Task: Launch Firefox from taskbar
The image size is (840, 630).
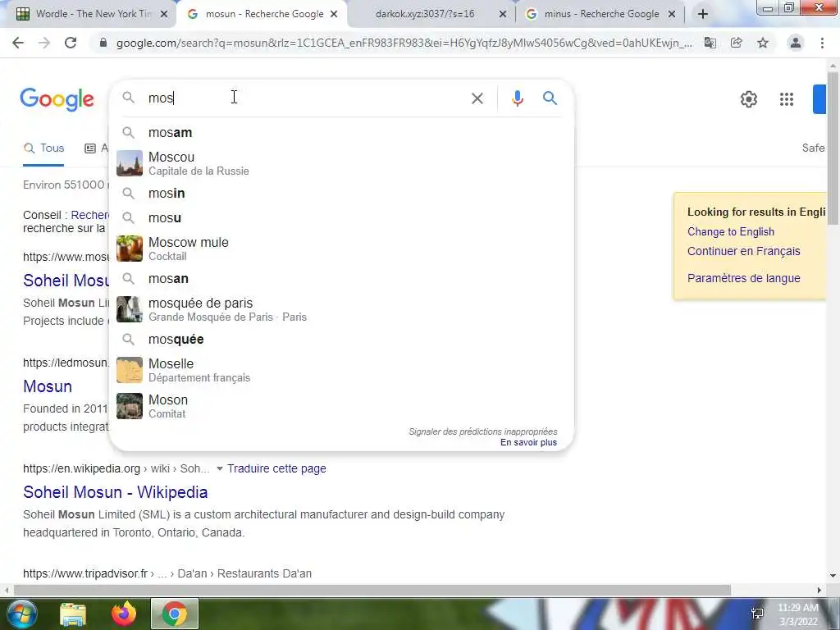Action: coord(124,614)
